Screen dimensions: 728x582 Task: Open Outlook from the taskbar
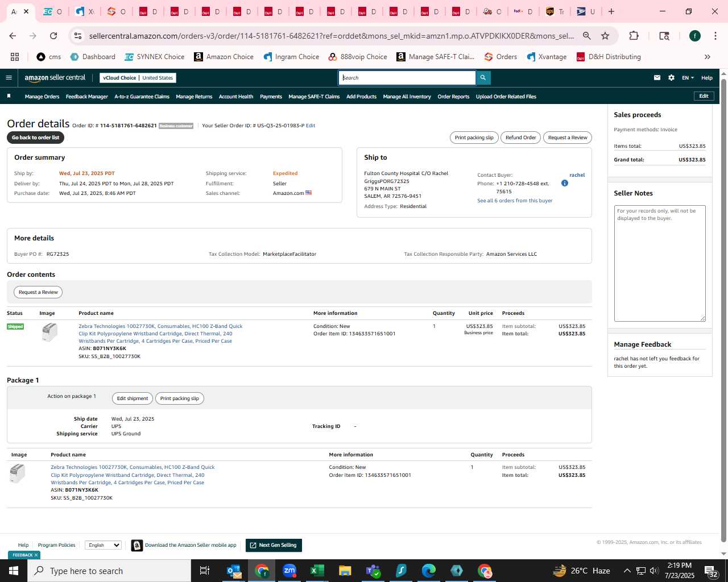click(x=234, y=571)
